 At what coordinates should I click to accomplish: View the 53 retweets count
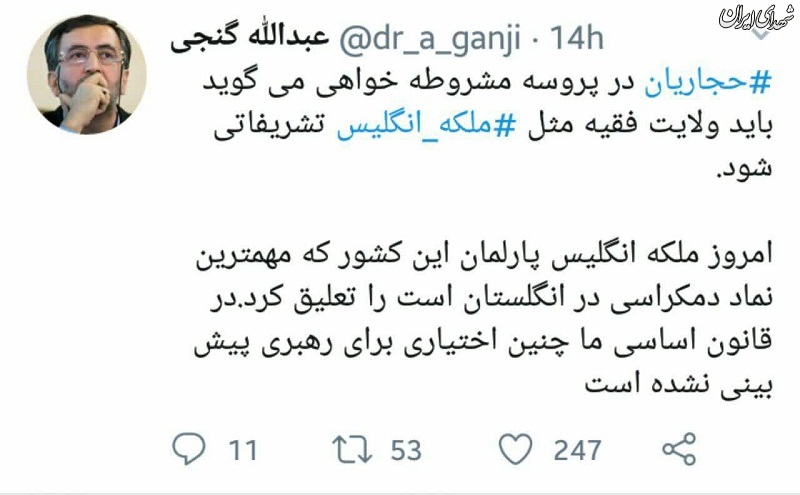coord(406,450)
